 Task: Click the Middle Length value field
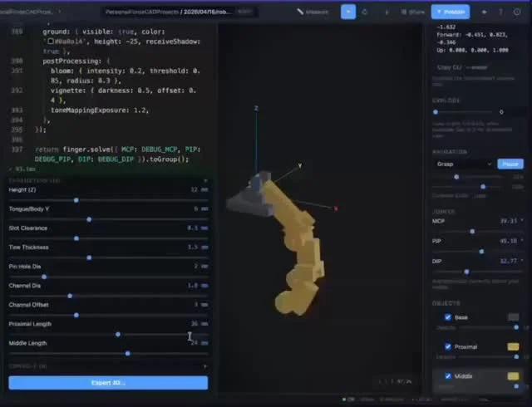pos(199,343)
